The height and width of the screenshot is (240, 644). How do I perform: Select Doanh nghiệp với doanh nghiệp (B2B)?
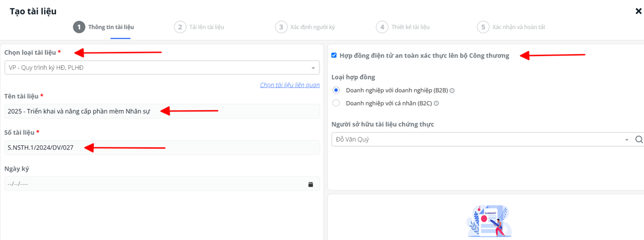tap(336, 90)
